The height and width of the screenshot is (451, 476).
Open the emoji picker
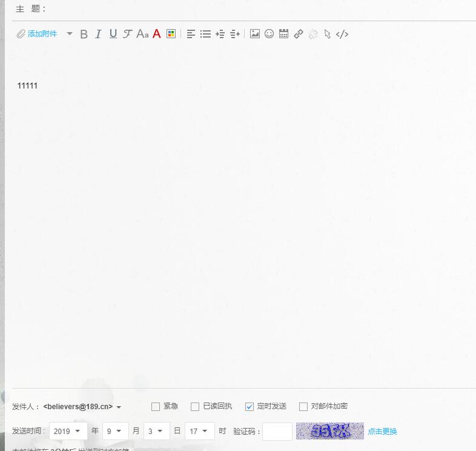pos(269,34)
